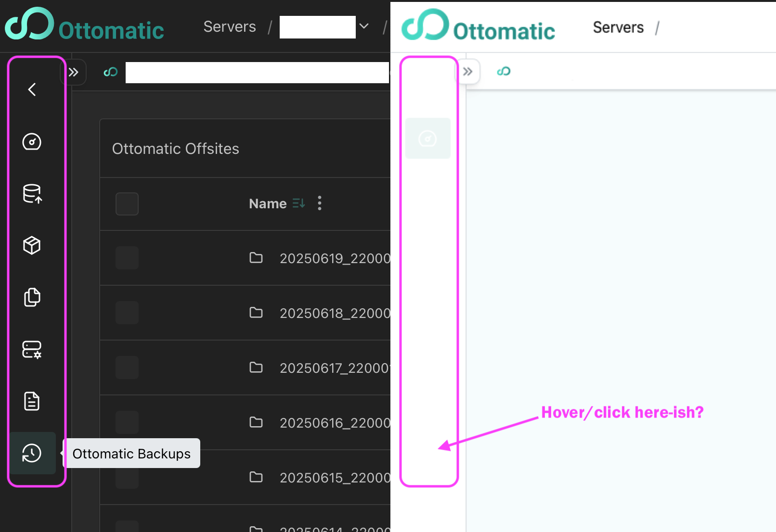Image resolution: width=776 pixels, height=532 pixels.
Task: Click small Ottomatic icon in light toolbar
Action: pos(504,71)
